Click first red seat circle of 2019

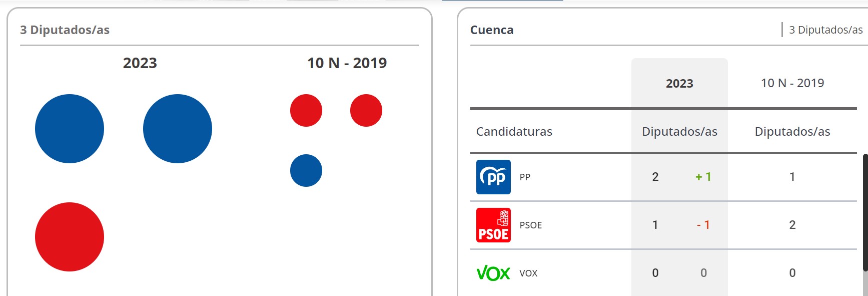306,110
